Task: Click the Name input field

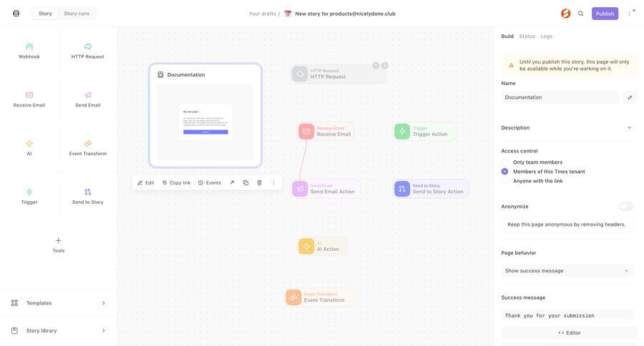Action: tap(560, 97)
